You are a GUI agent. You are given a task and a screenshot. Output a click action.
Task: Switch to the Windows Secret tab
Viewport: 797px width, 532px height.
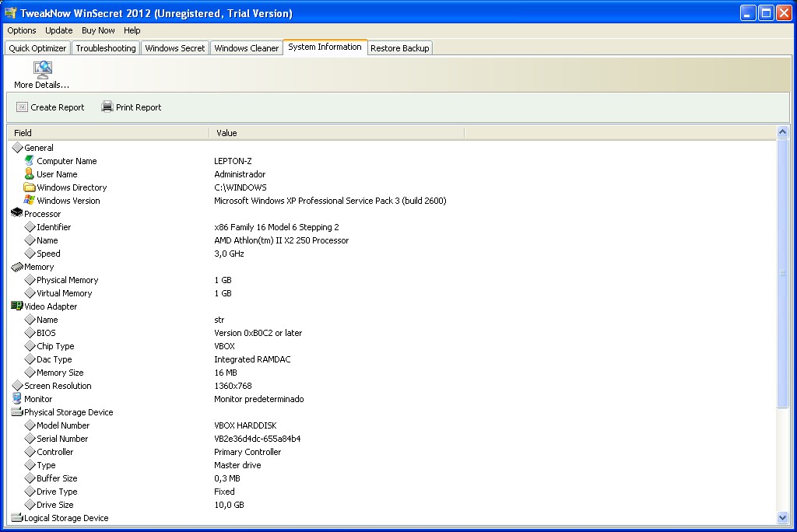point(175,47)
